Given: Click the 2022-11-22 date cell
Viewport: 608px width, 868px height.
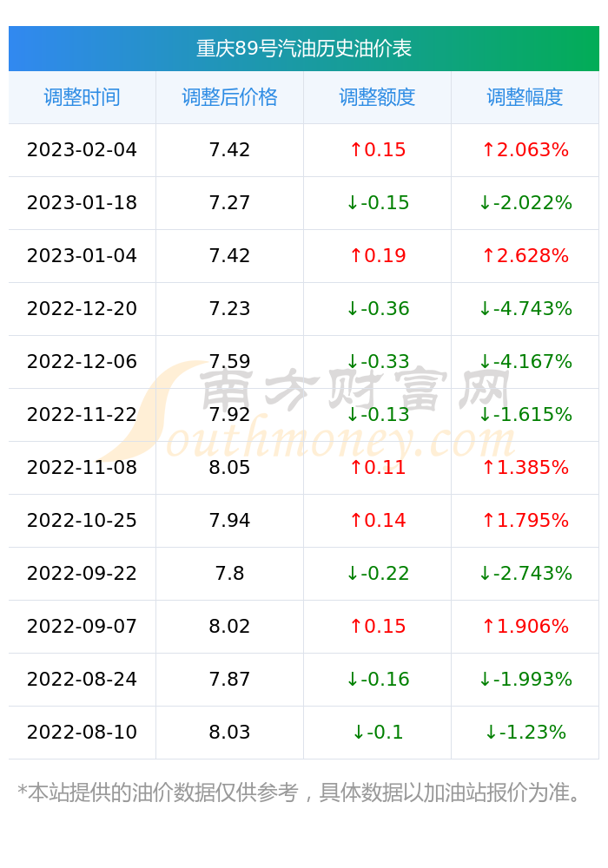Looking at the screenshot, I should click(82, 415).
